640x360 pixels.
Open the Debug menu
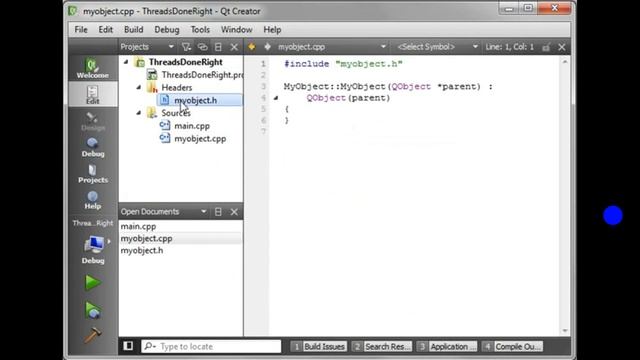pyautogui.click(x=167, y=30)
